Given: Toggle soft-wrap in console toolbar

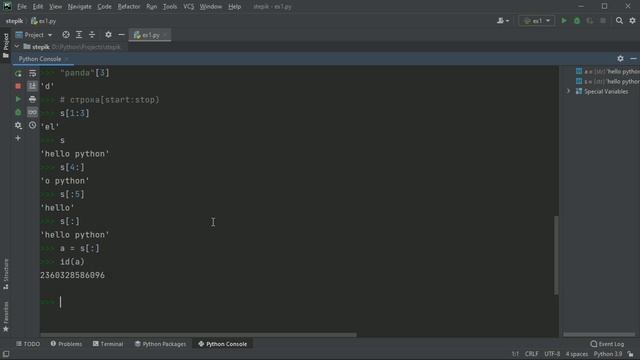Looking at the screenshot, I should tap(32, 73).
